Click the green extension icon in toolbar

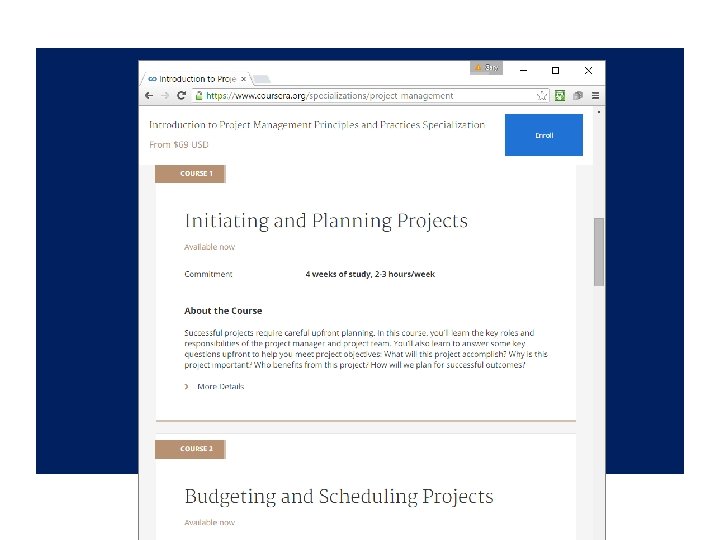(x=560, y=96)
